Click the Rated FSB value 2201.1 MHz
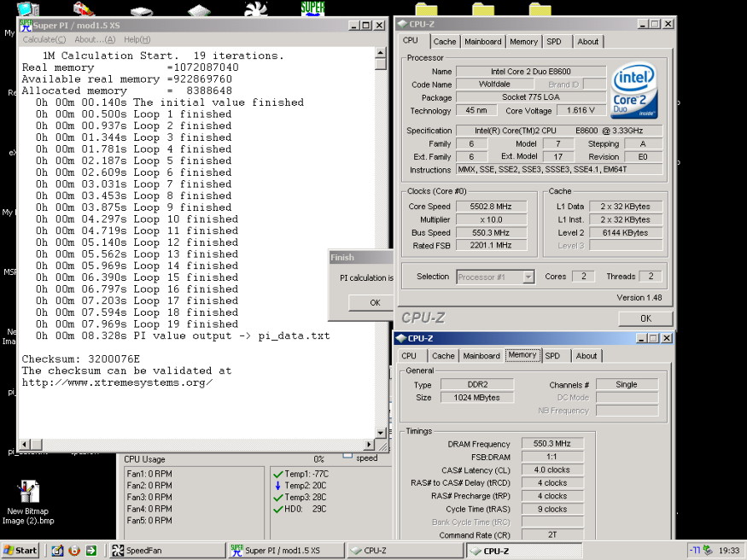This screenshot has height=560, width=747. tap(491, 245)
